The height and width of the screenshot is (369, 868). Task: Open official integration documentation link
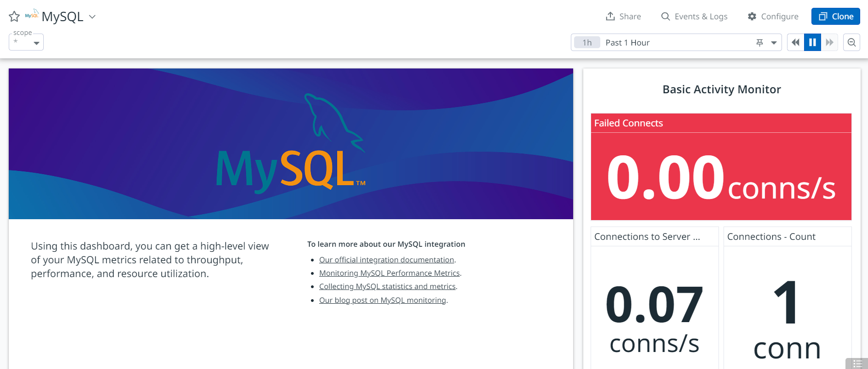click(x=386, y=260)
